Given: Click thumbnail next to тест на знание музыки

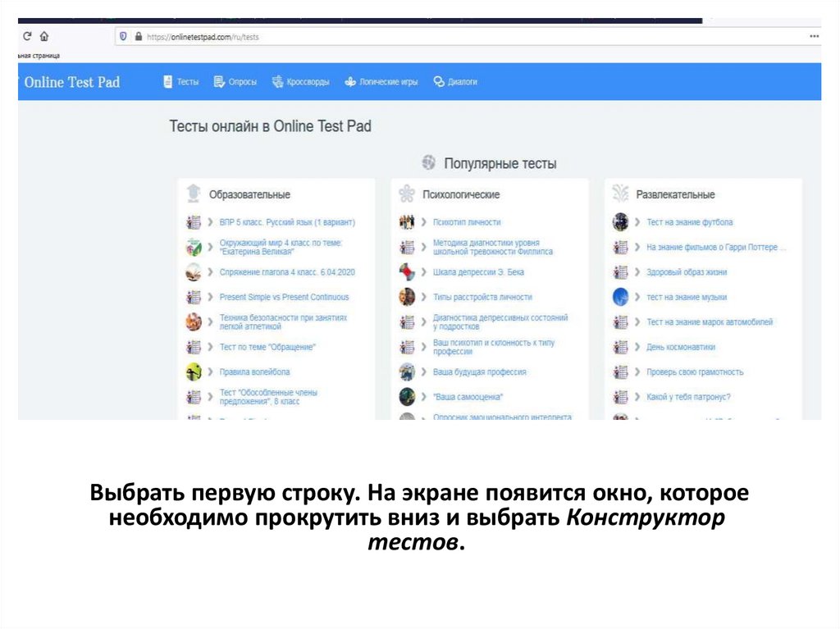Looking at the screenshot, I should 620,297.
